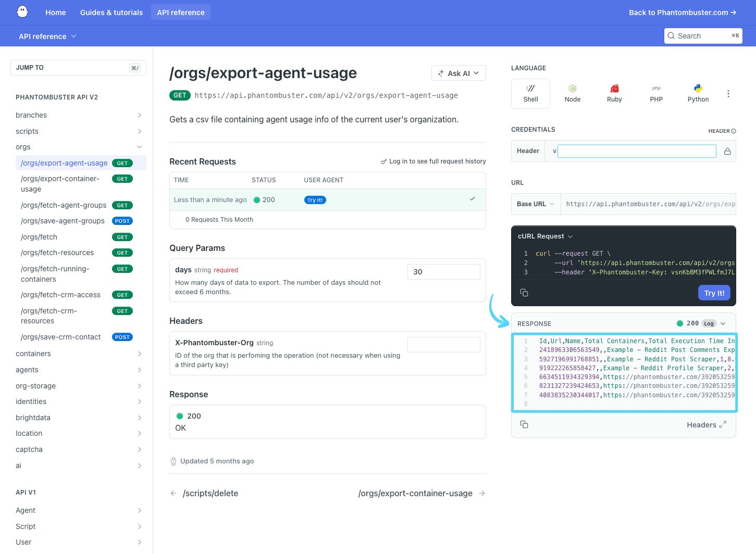Open the Base URL dropdown
The width and height of the screenshot is (756, 554).
(536, 204)
